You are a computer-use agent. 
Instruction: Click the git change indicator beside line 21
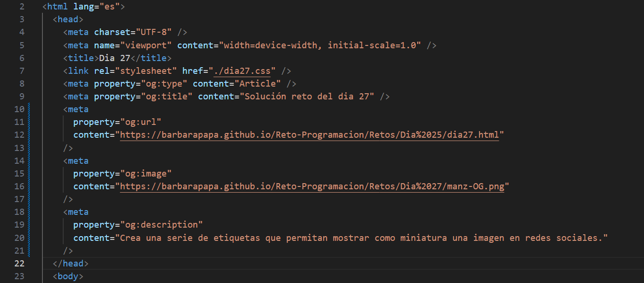click(x=29, y=250)
